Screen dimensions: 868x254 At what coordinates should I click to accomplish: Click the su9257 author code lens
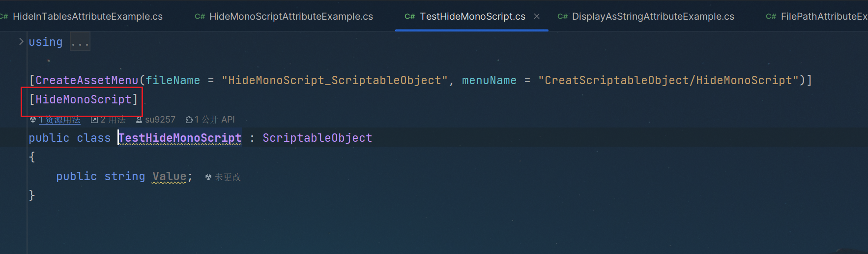point(156,120)
